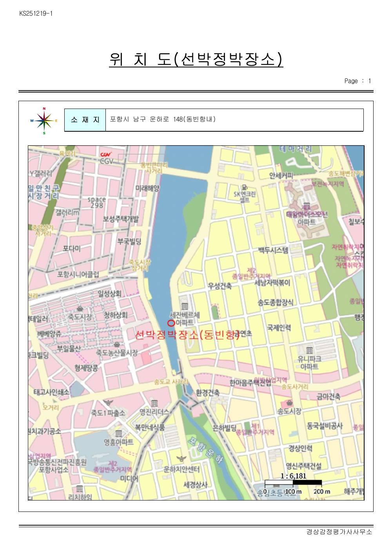Screen dimensions: 392x555
Task: Click the 금마건축 map label
Action: click(328, 397)
